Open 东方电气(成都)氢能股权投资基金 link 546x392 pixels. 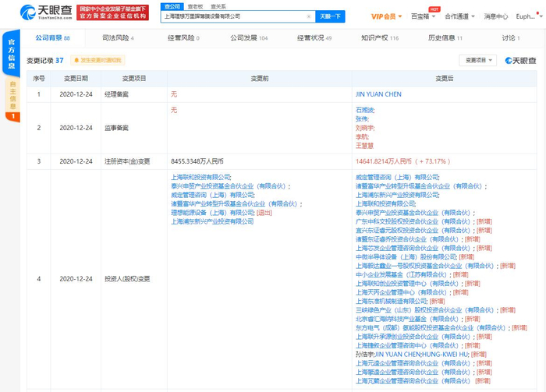(431, 328)
